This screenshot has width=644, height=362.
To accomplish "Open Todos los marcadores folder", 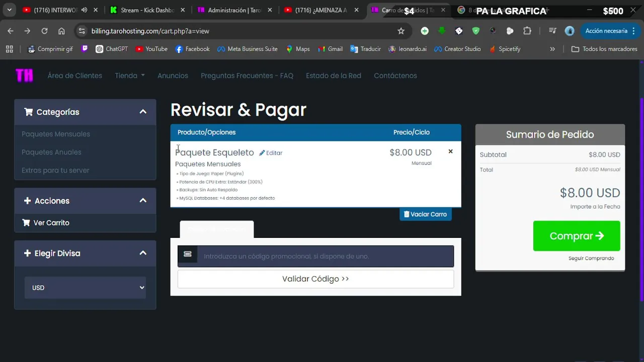I will click(605, 49).
